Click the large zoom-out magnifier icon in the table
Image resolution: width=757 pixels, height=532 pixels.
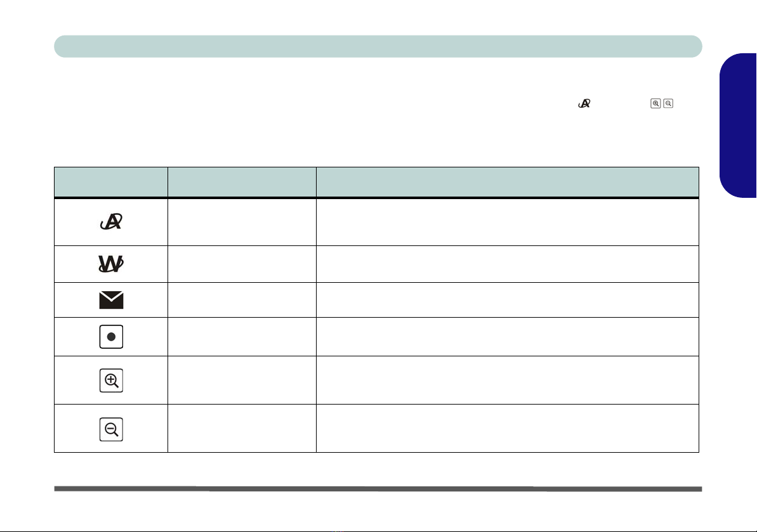(111, 429)
